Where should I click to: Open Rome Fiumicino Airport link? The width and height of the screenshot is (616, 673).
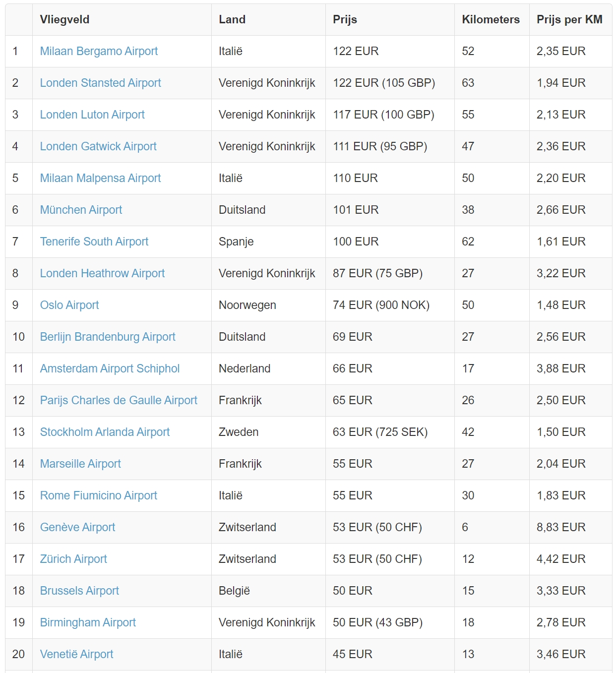pyautogui.click(x=99, y=495)
